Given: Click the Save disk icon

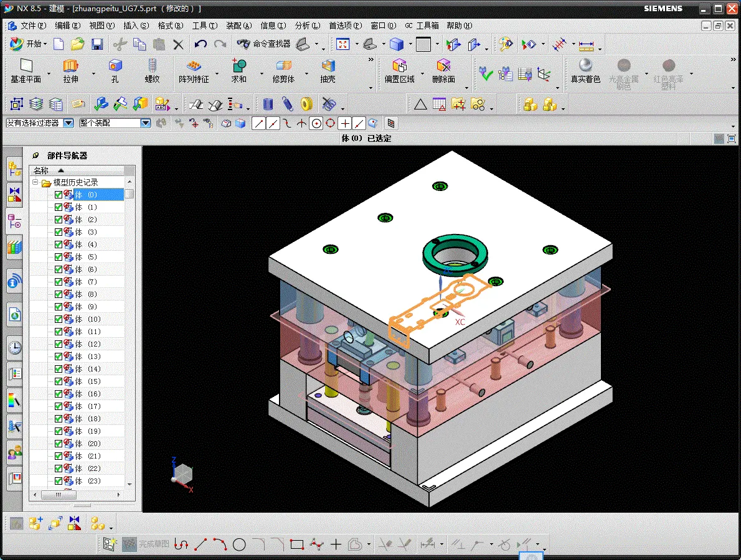Looking at the screenshot, I should tap(97, 44).
